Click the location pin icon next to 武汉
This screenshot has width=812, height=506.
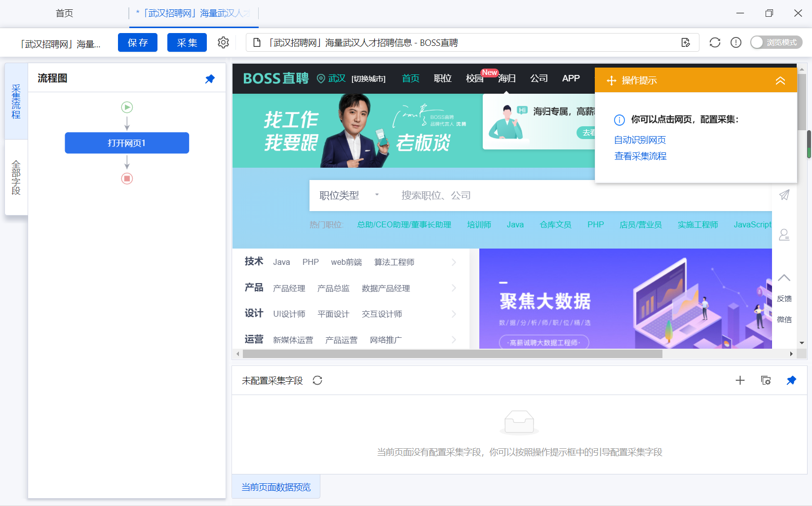pos(321,78)
